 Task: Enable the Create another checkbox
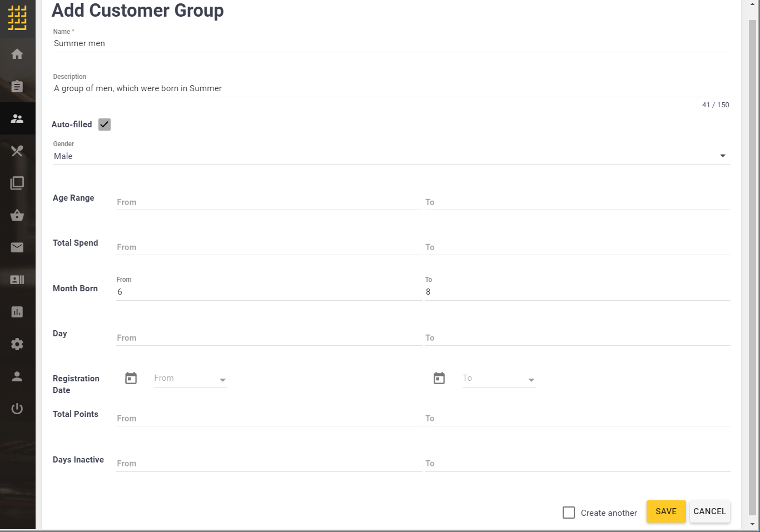click(x=568, y=513)
